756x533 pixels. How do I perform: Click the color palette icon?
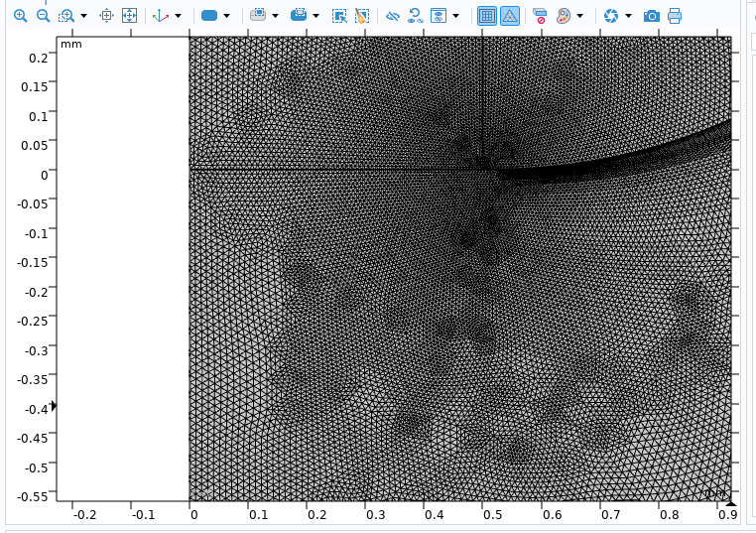click(x=564, y=16)
